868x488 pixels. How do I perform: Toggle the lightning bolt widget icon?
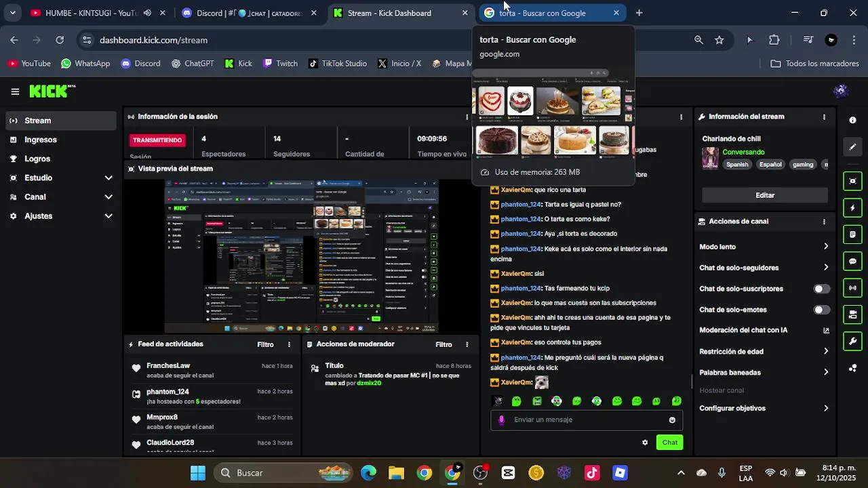point(852,208)
